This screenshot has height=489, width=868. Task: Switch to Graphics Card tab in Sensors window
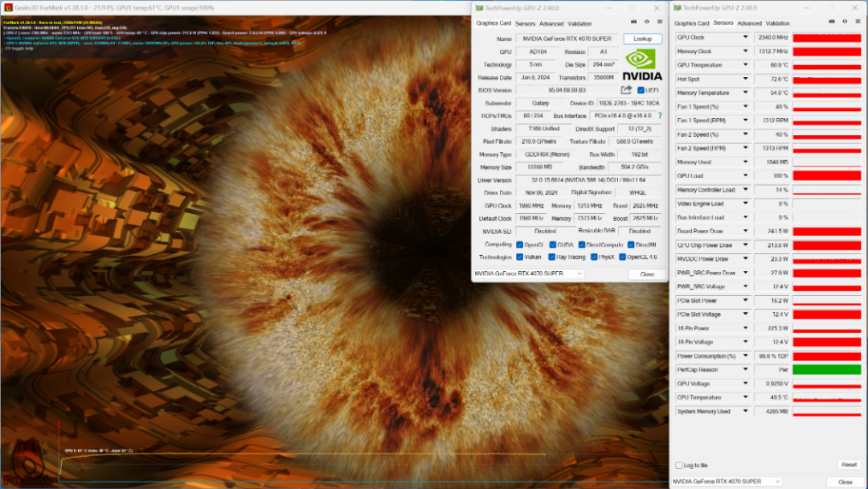pyautogui.click(x=691, y=23)
